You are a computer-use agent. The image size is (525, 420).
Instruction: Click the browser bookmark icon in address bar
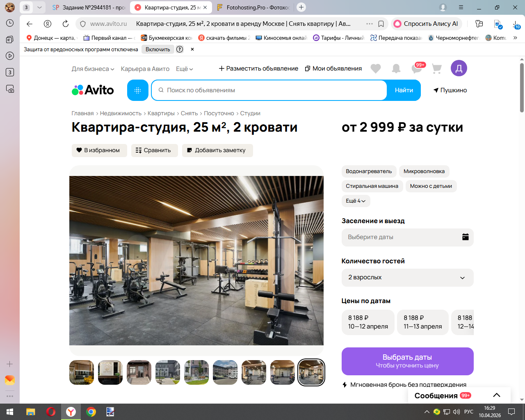tap(381, 24)
